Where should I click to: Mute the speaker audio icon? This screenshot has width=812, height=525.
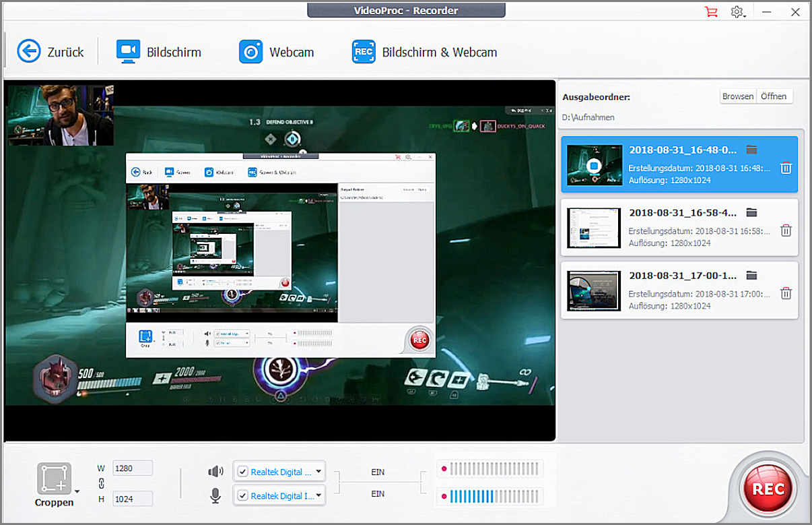[215, 472]
